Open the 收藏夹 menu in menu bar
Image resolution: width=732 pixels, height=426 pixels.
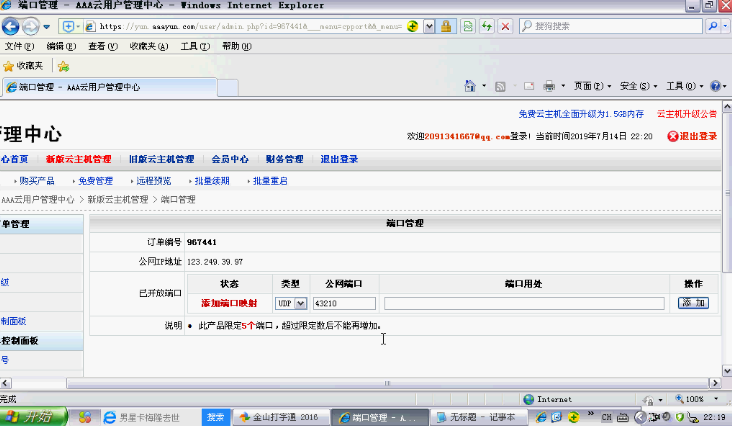pos(148,46)
